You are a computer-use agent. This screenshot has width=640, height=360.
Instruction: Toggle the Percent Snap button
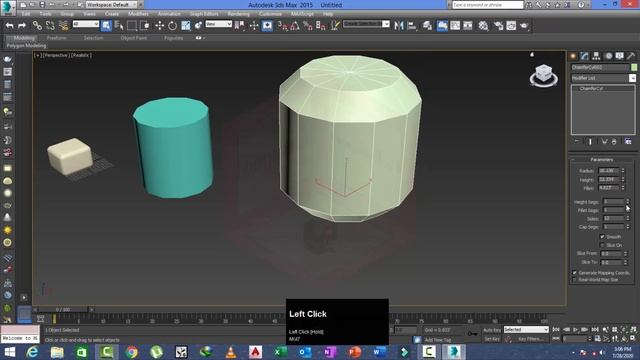(x=308, y=26)
